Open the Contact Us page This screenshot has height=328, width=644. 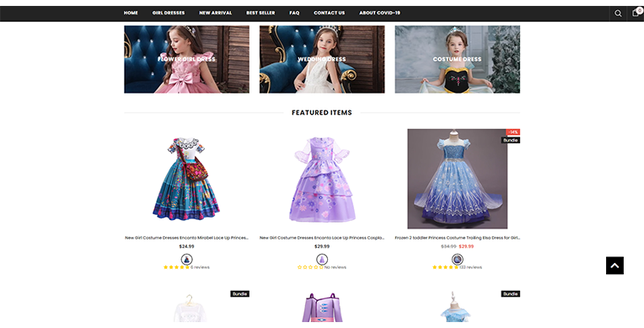pyautogui.click(x=329, y=13)
